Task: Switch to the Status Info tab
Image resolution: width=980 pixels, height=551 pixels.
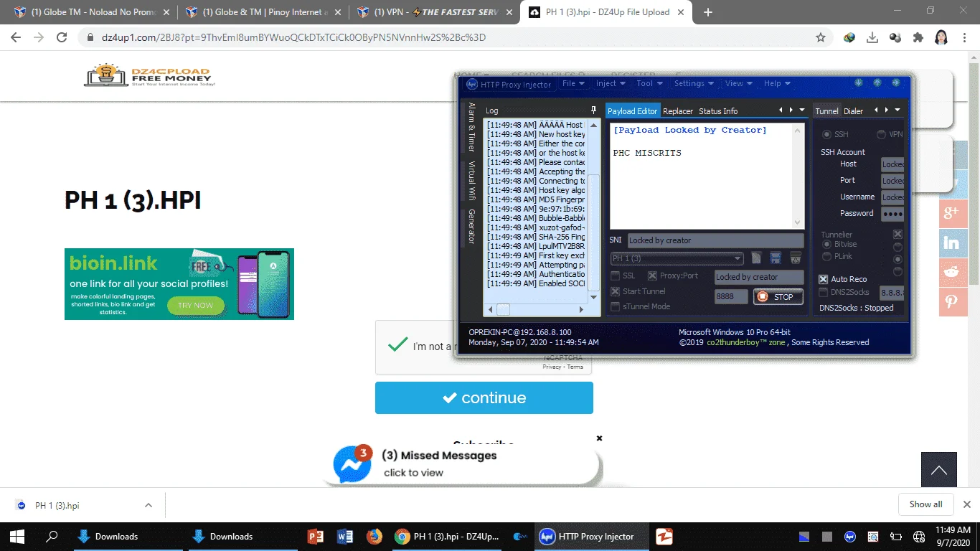Action: [x=718, y=111]
